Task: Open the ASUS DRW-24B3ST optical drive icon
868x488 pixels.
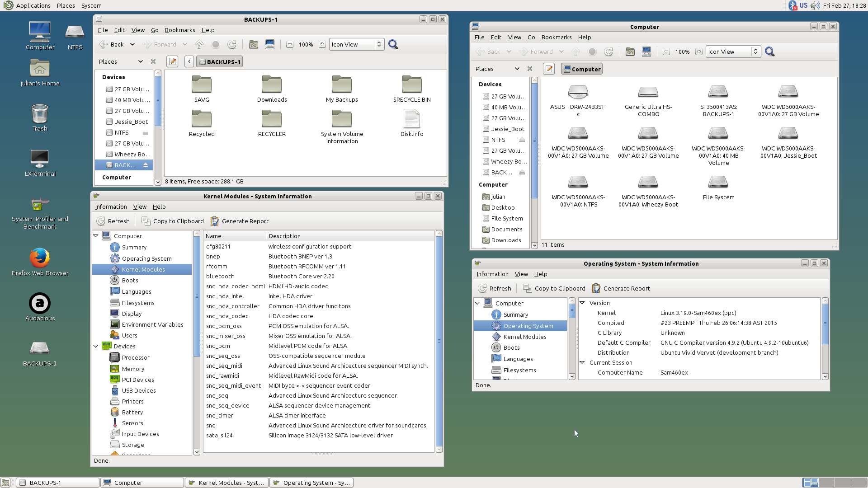Action: click(578, 92)
